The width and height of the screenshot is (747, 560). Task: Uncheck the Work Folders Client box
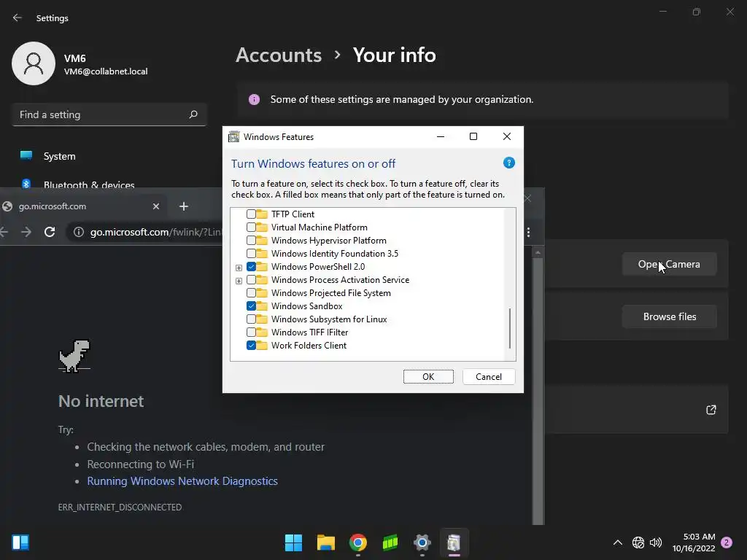251,345
